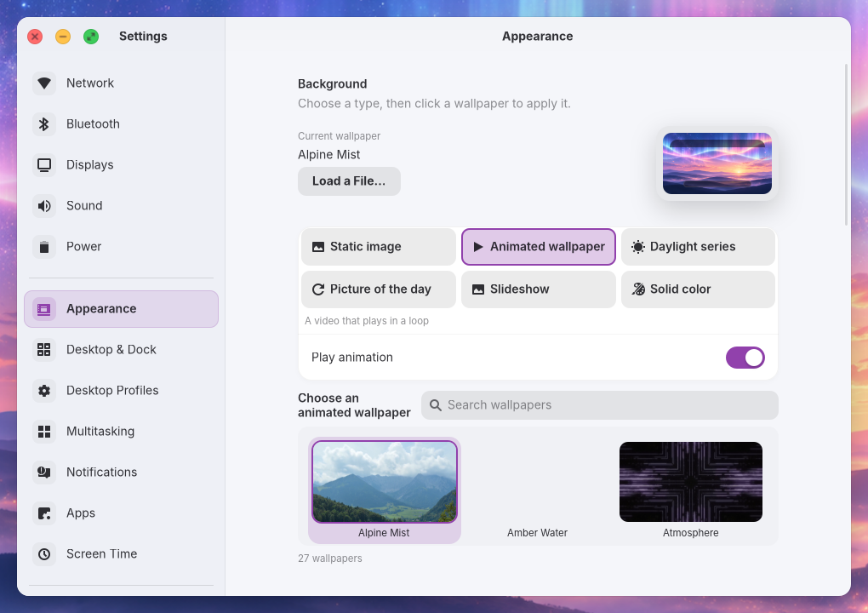Click the '27 wallpapers' count text
Screen dimensions: 868x613
pyautogui.click(x=330, y=559)
